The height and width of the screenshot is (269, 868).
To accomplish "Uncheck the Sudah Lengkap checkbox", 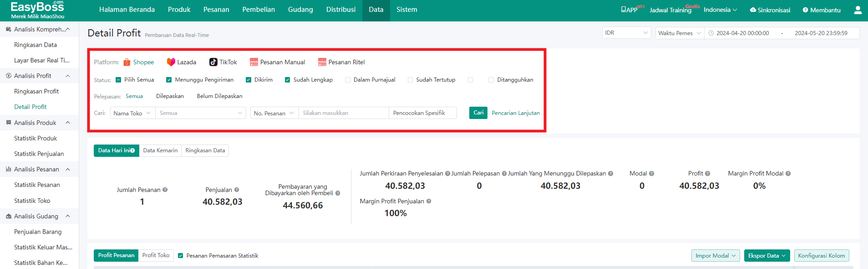I will click(x=288, y=80).
